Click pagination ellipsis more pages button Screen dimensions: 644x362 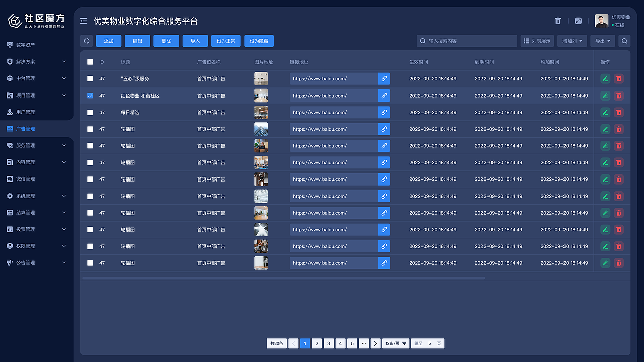click(364, 343)
